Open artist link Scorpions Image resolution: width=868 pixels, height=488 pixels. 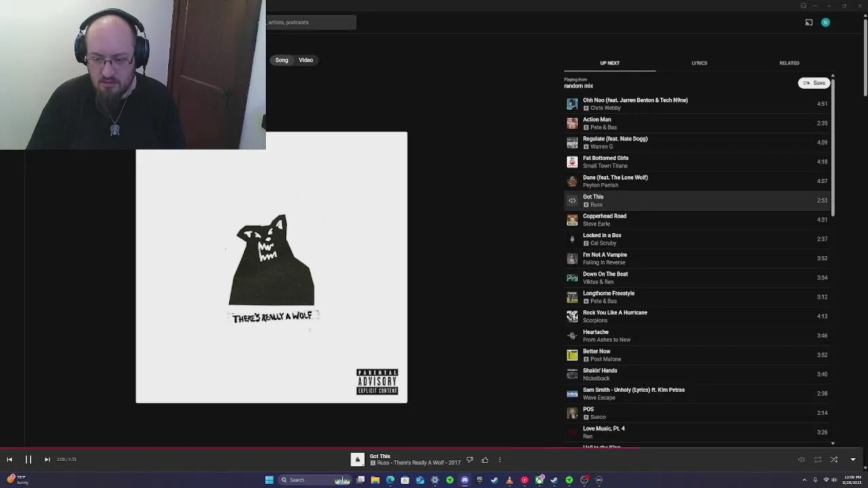click(x=595, y=321)
